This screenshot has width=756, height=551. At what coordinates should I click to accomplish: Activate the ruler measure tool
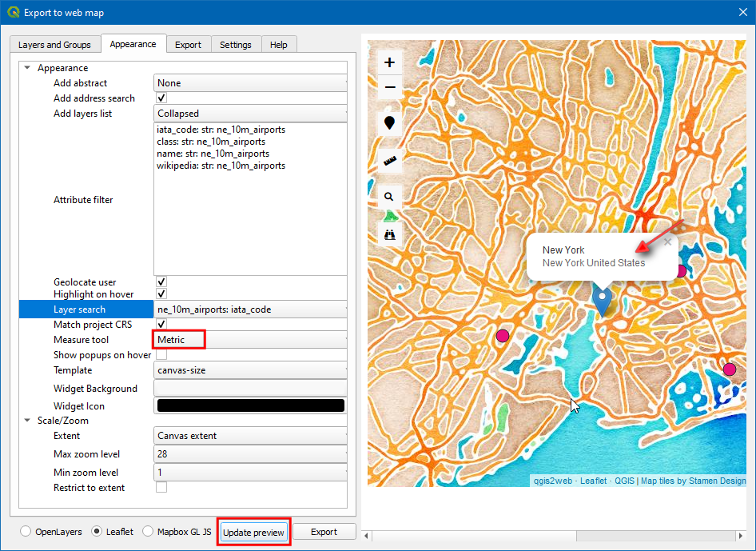click(389, 161)
